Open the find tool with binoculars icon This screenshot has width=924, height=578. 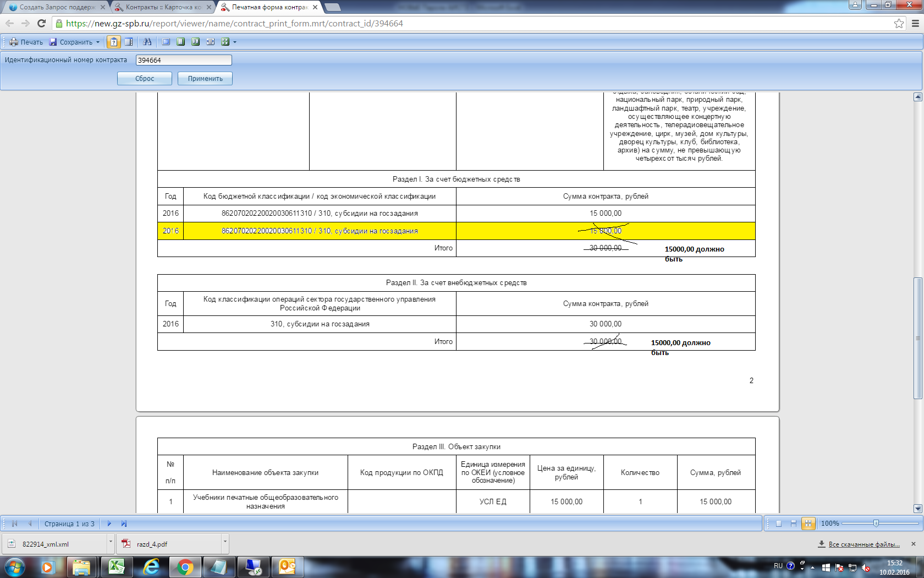(x=147, y=42)
